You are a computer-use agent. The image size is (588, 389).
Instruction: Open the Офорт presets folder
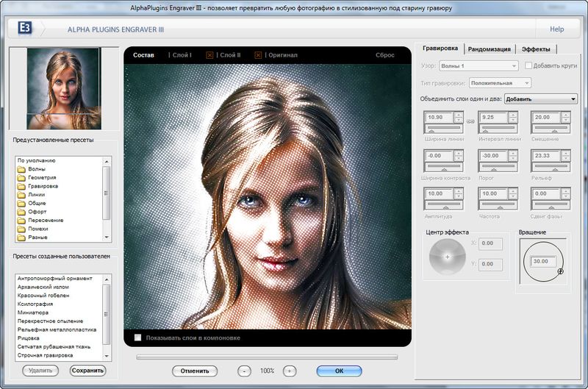(37, 212)
